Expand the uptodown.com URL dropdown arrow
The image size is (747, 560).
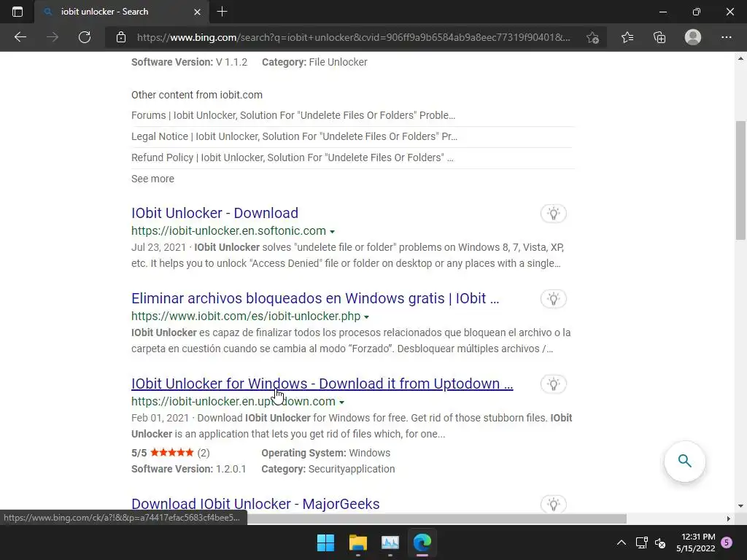(341, 402)
